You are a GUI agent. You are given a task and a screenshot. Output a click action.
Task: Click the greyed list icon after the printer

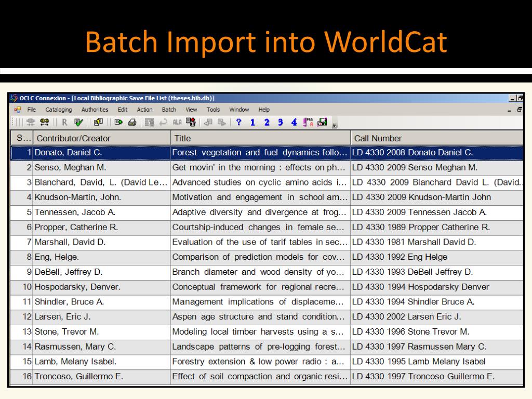(x=149, y=122)
